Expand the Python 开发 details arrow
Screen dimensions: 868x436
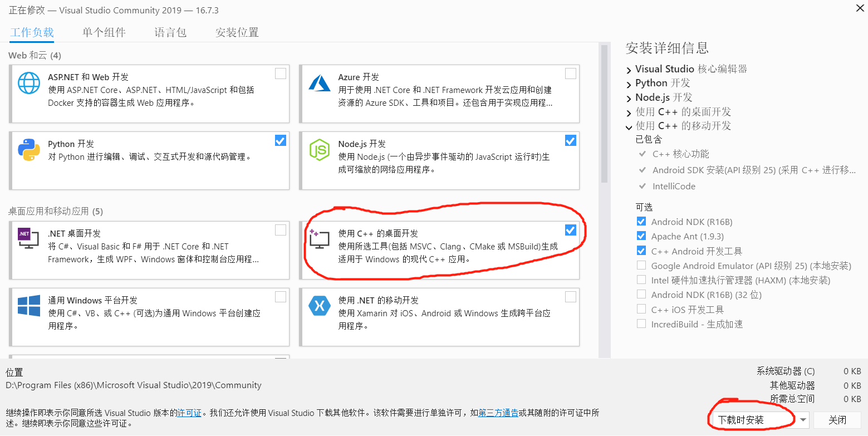click(629, 84)
